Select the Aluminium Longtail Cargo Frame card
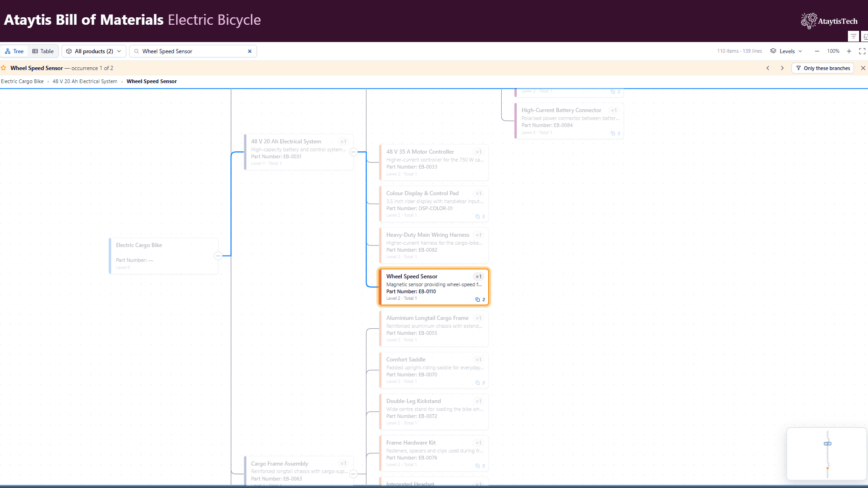Image resolution: width=868 pixels, height=488 pixels. tap(434, 329)
